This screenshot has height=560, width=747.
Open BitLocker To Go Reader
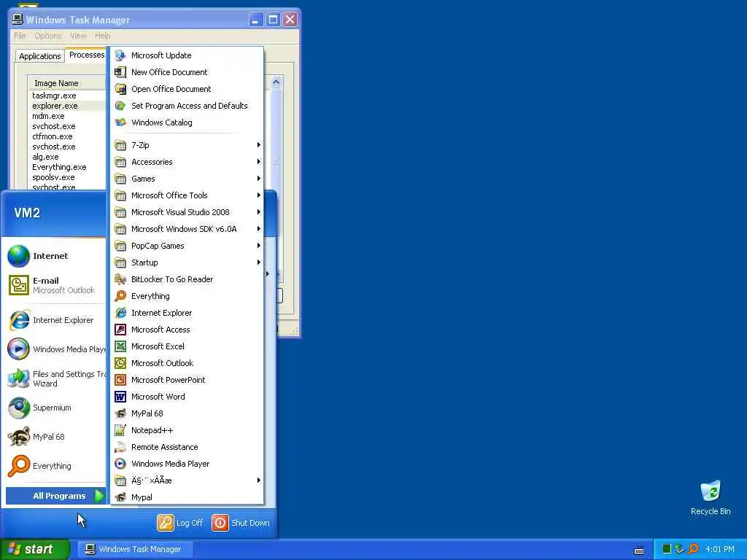[x=187, y=279]
